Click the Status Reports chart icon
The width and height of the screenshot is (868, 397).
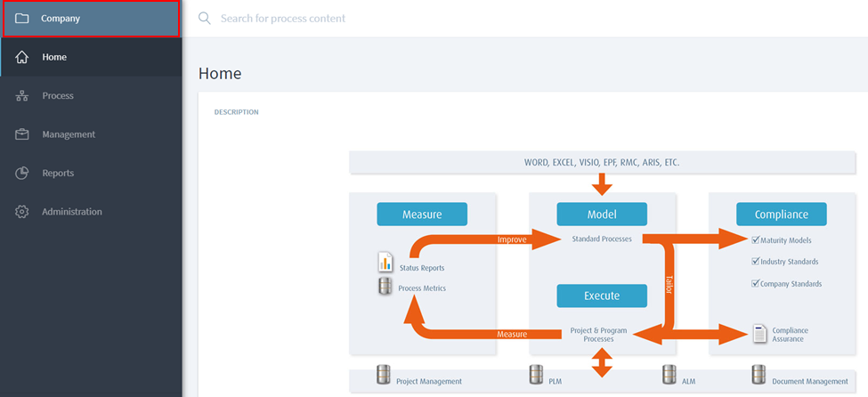pos(385,263)
